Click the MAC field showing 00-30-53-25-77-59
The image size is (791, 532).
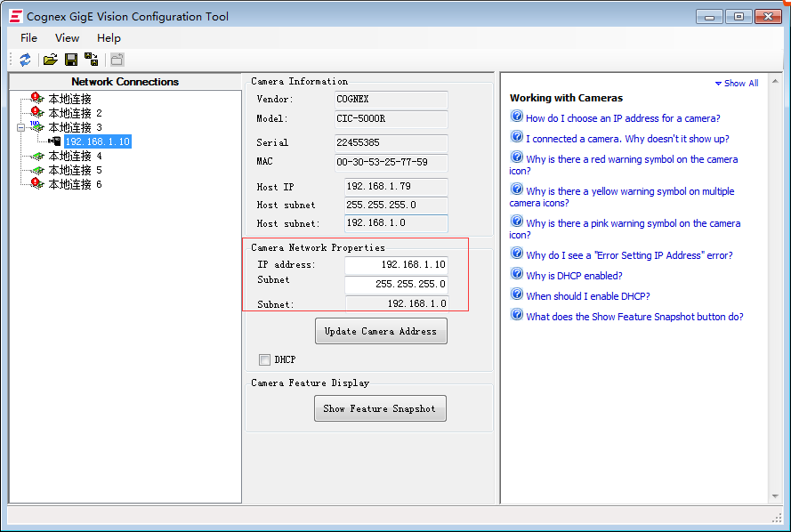pos(391,163)
